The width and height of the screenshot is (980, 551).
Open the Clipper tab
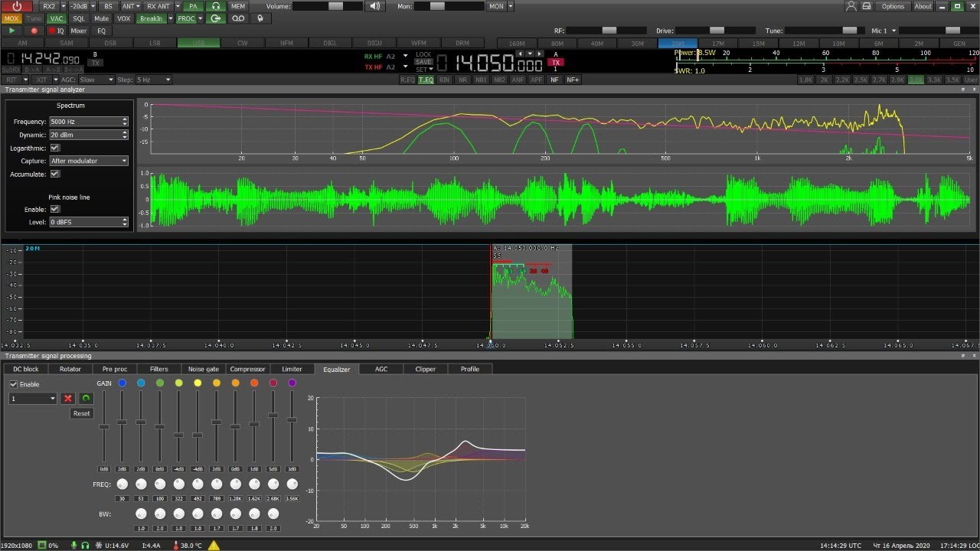pos(426,369)
